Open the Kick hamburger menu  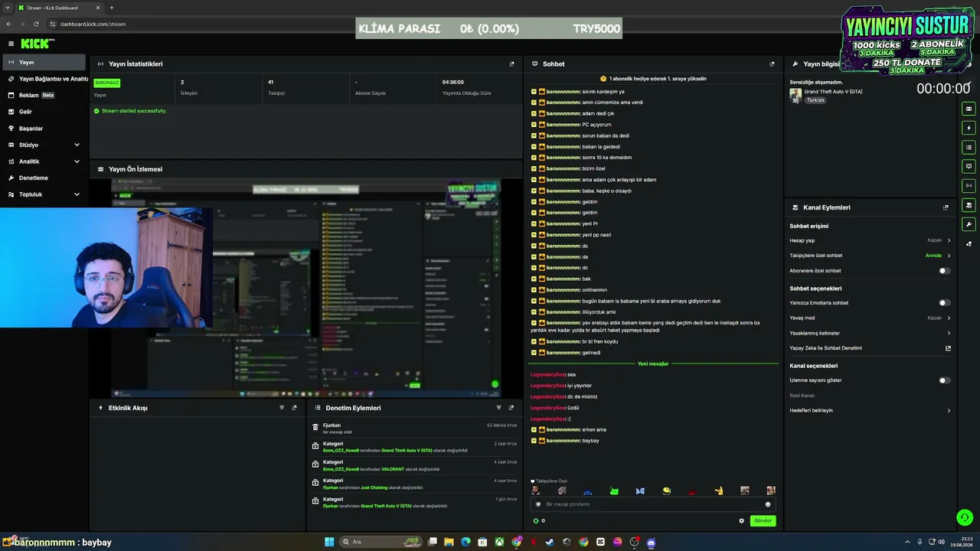(11, 44)
